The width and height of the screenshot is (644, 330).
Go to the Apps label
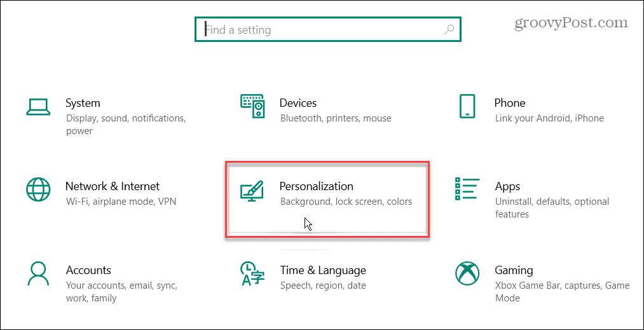pos(507,186)
